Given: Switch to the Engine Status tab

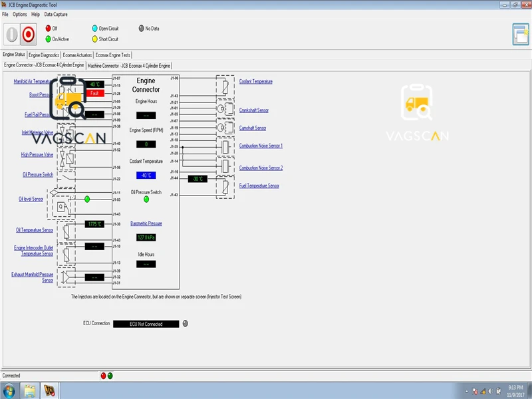Looking at the screenshot, I should tap(14, 55).
